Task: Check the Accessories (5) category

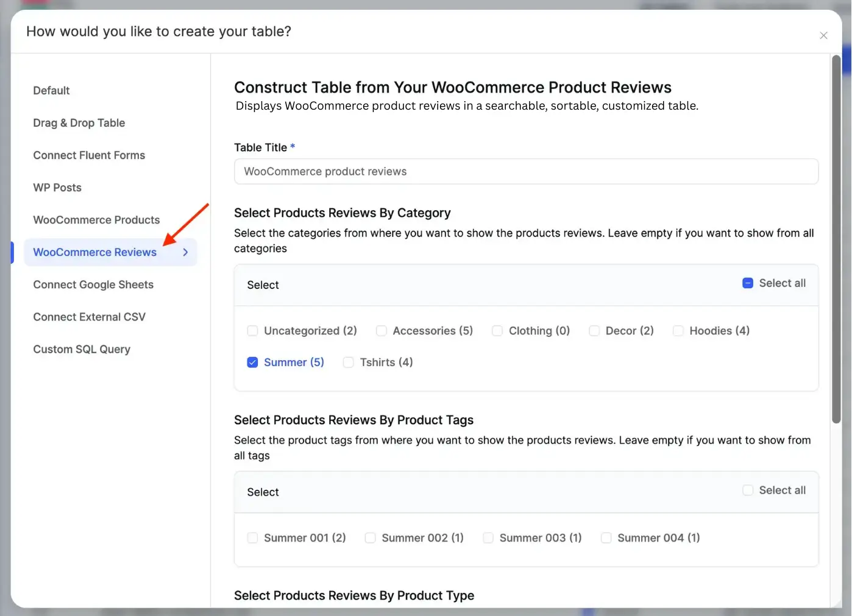Action: [x=381, y=330]
